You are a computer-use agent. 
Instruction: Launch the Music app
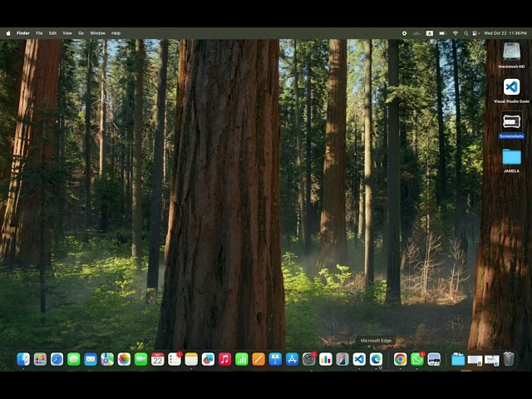point(224,359)
